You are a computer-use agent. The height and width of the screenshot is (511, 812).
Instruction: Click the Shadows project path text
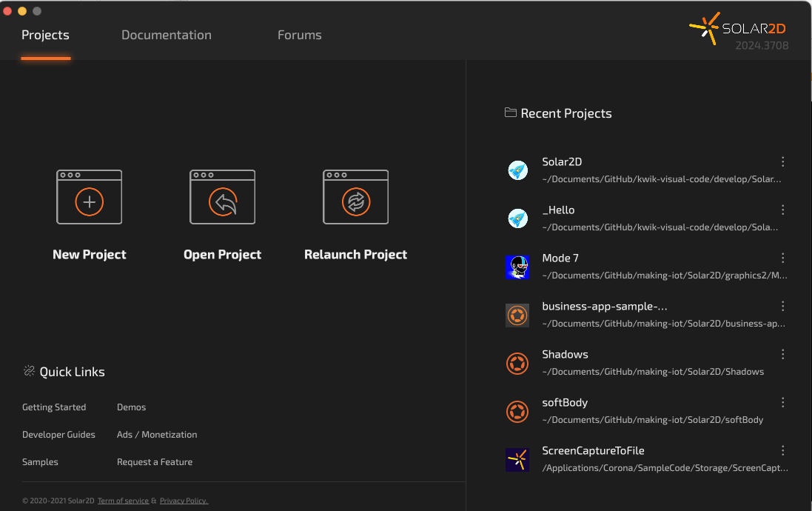tap(653, 372)
